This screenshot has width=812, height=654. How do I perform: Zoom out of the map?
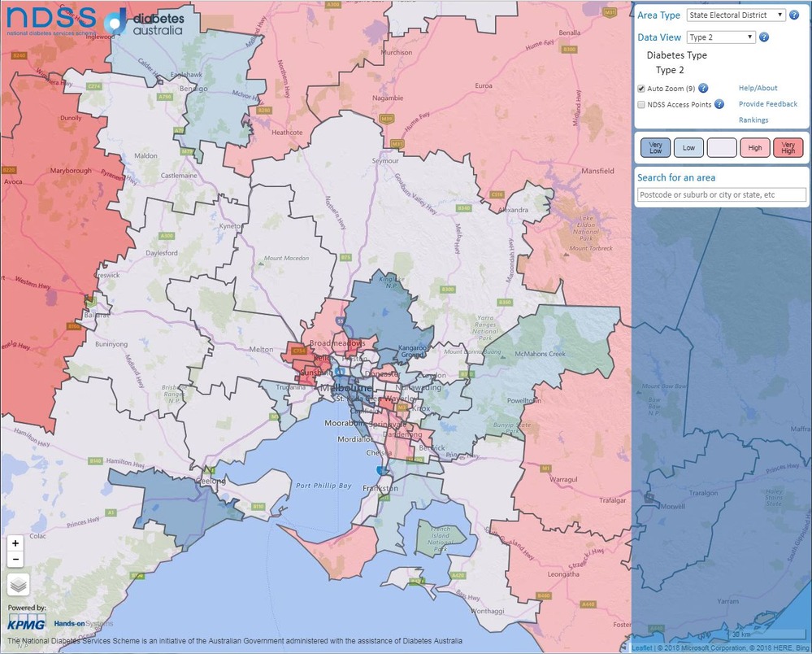point(16,560)
